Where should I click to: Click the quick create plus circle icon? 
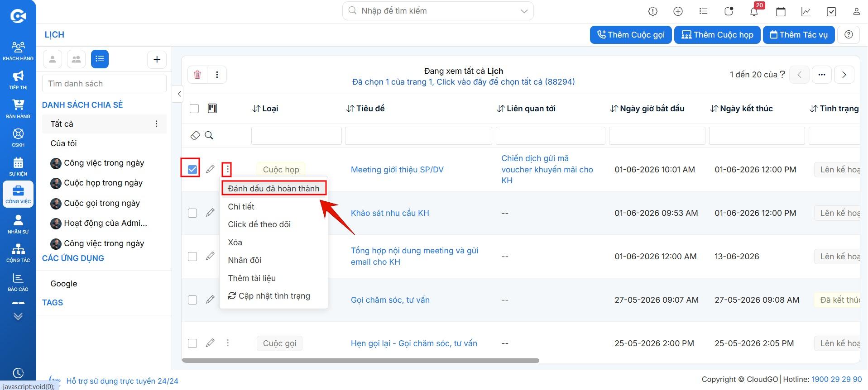pyautogui.click(x=678, y=11)
